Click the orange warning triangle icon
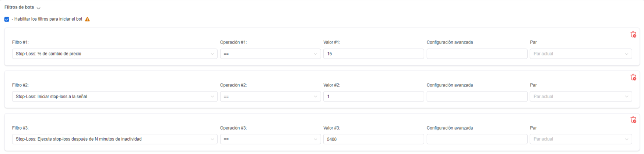 [87, 19]
